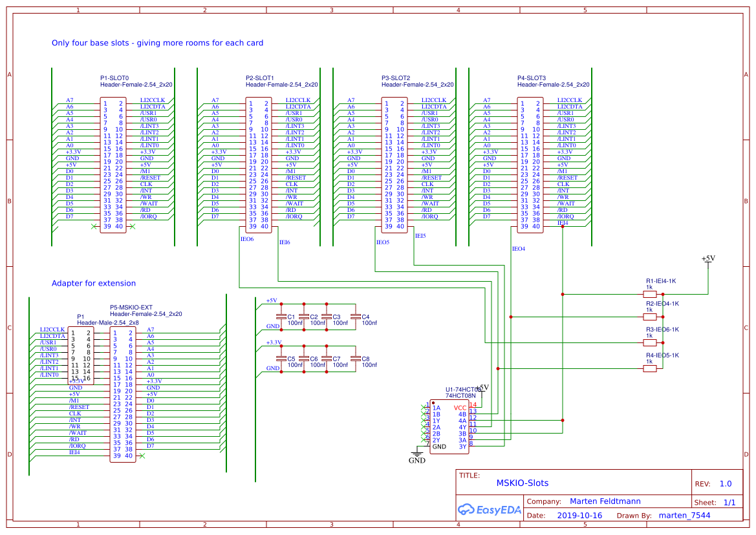Select the MSKIO-Slots title text
The width and height of the screenshot is (756, 535).
click(x=521, y=483)
